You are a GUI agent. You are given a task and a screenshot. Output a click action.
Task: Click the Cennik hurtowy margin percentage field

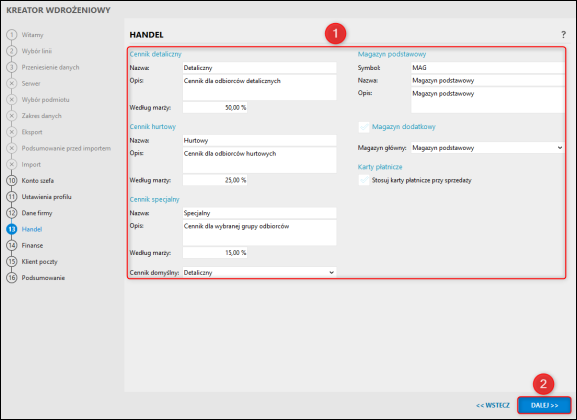pos(215,180)
